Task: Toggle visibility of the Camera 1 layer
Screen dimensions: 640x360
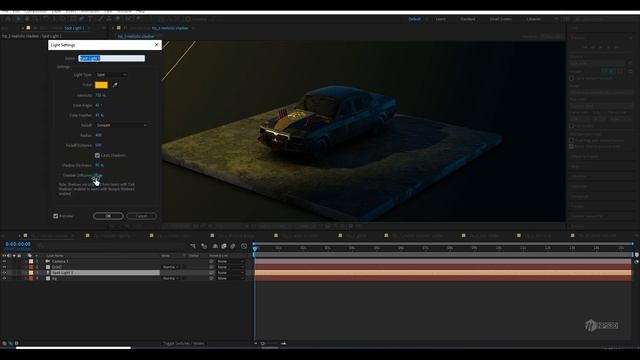Action: pyautogui.click(x=4, y=261)
